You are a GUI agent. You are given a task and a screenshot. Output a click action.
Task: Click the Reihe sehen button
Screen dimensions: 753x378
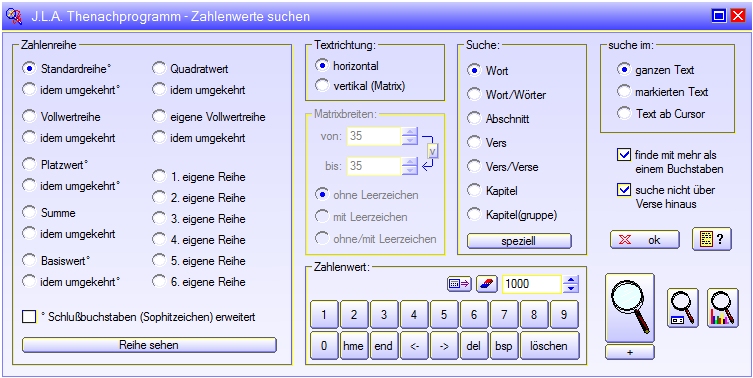click(x=149, y=345)
